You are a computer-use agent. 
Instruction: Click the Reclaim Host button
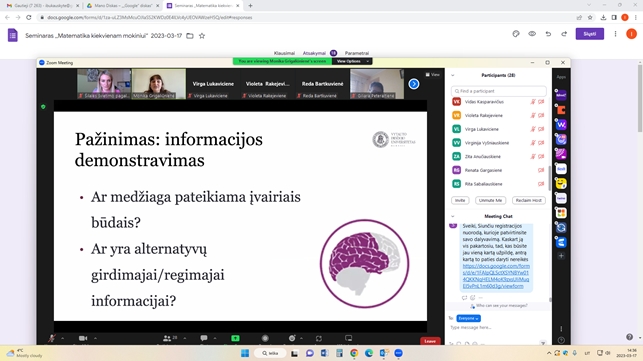[x=529, y=200]
